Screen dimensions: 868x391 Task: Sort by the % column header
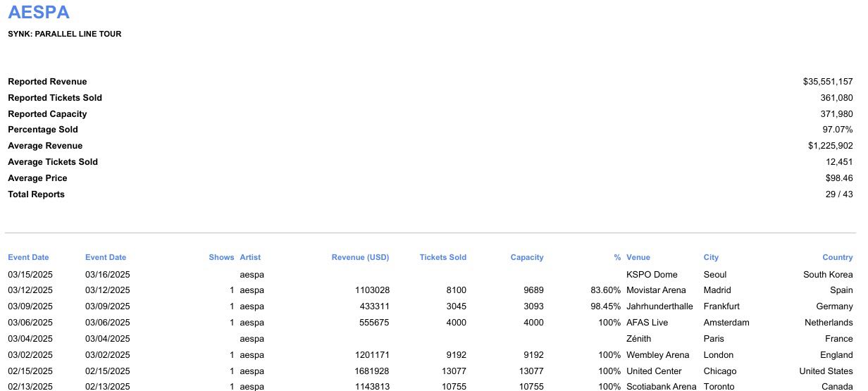tap(617, 257)
